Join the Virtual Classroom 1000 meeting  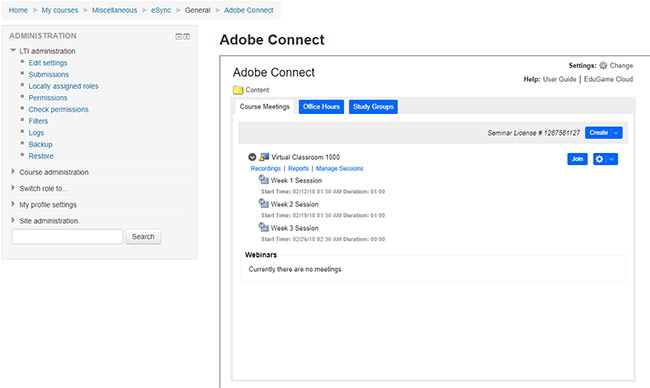pyautogui.click(x=577, y=159)
